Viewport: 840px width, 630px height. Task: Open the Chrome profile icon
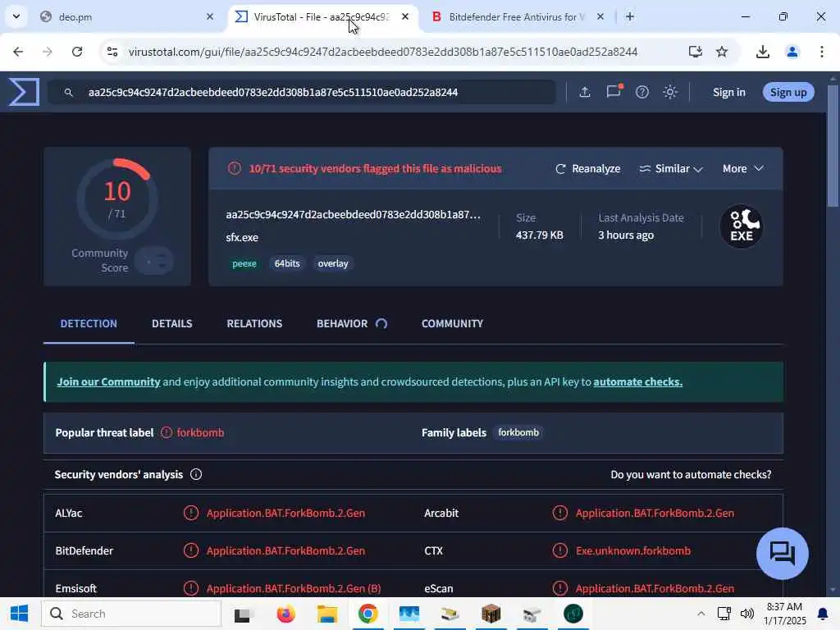click(x=792, y=52)
